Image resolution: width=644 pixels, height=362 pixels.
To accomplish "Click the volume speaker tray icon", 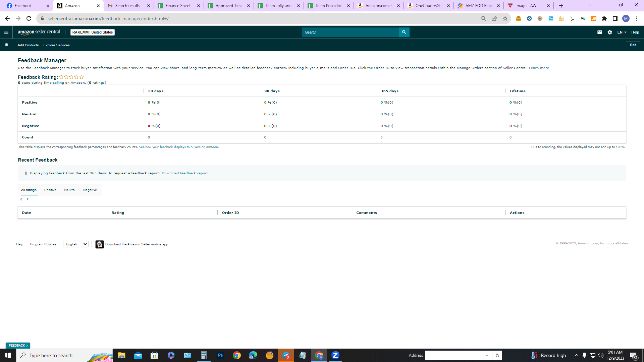I will point(600,355).
